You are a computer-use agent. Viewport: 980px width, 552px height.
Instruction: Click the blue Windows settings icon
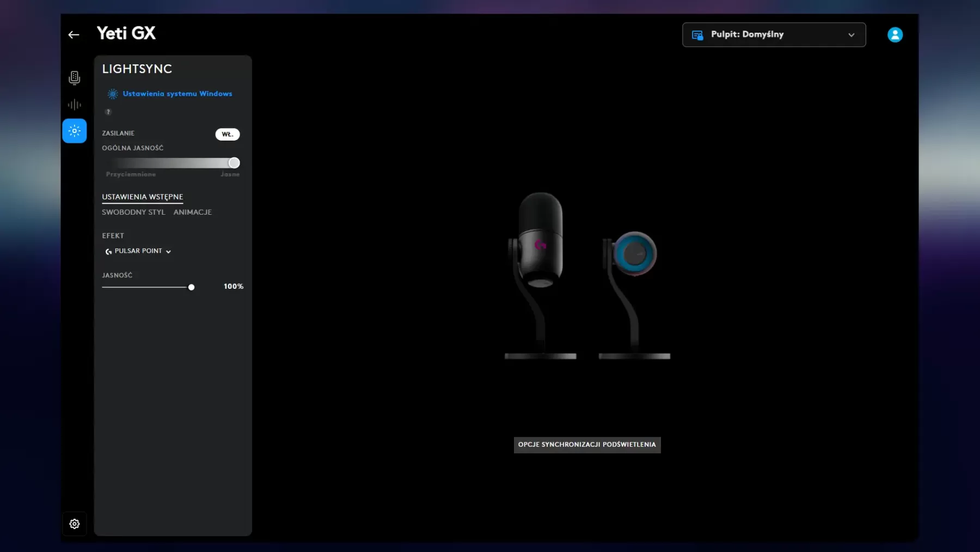coord(112,94)
